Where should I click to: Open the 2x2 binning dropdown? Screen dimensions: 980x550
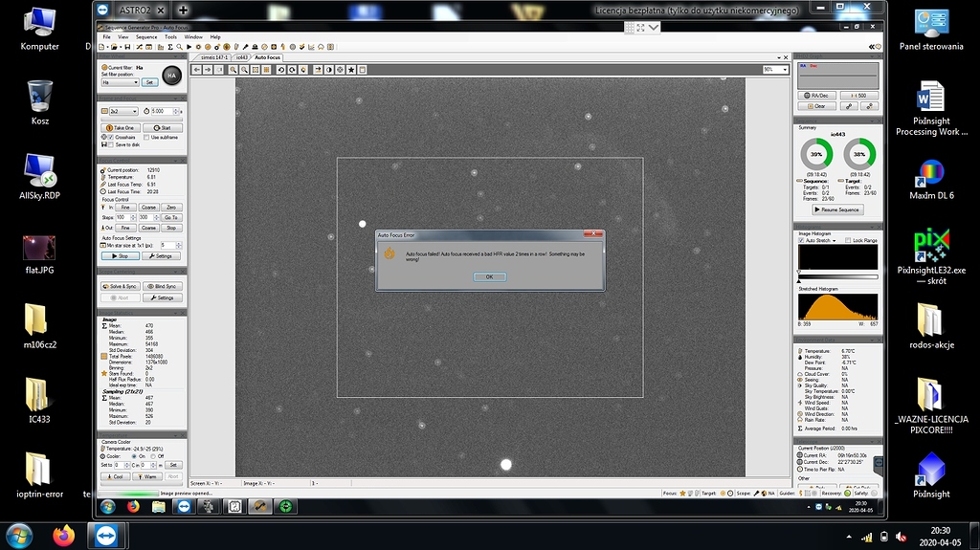pyautogui.click(x=122, y=111)
